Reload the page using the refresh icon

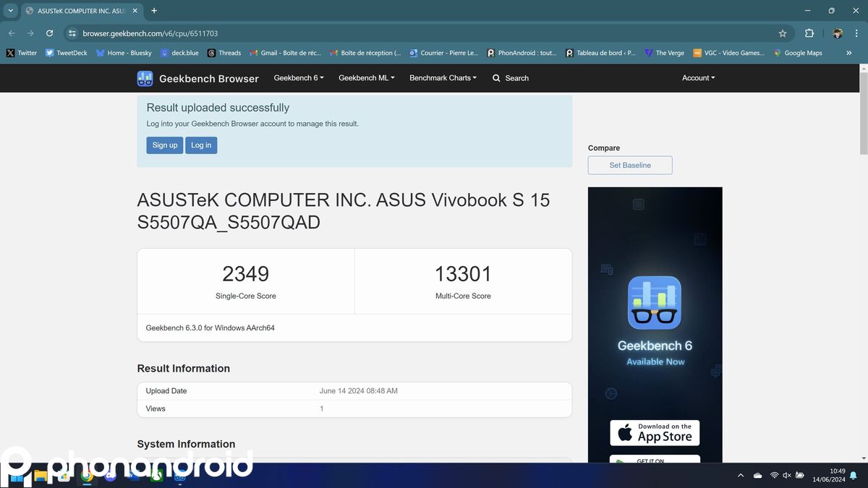point(49,33)
